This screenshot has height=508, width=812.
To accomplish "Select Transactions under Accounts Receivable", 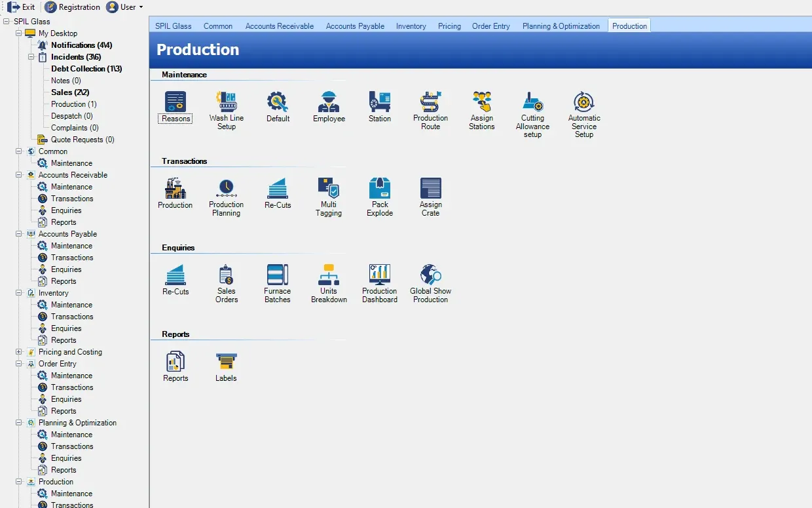I will (x=72, y=199).
